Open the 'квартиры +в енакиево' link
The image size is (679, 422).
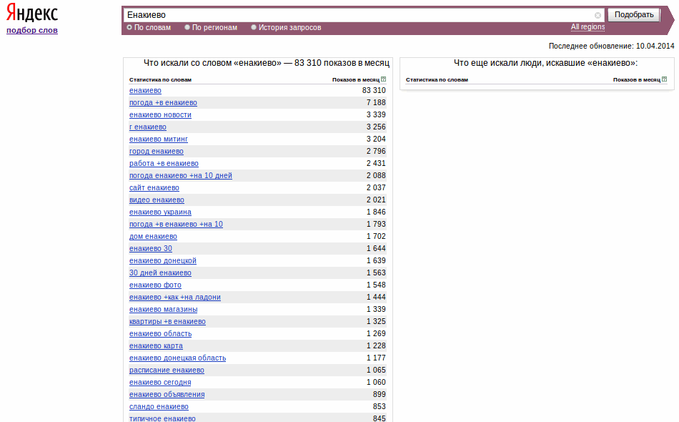167,321
